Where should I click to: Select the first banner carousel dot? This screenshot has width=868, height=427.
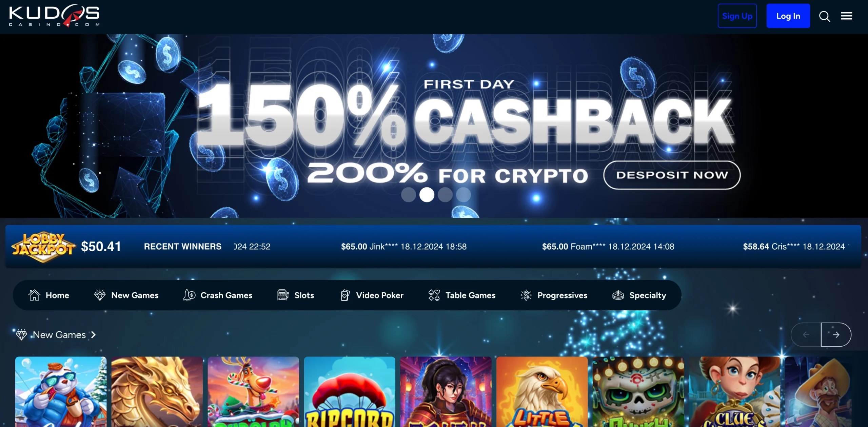pos(408,195)
